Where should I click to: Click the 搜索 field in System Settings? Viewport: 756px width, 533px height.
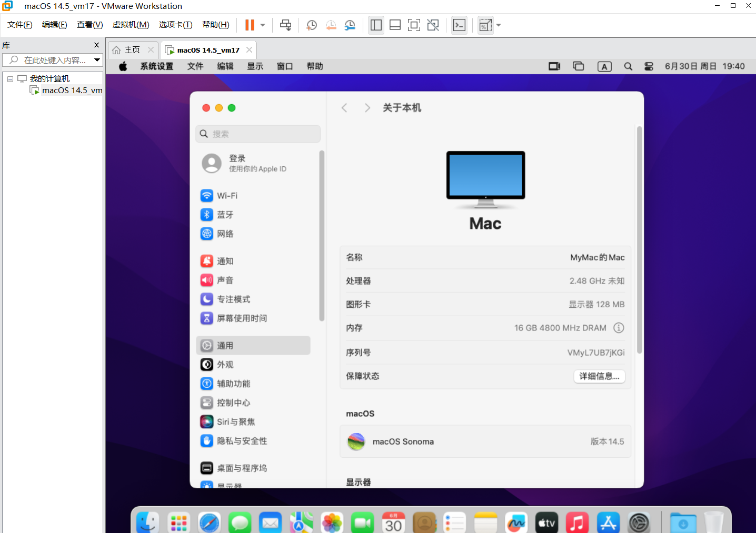[258, 134]
